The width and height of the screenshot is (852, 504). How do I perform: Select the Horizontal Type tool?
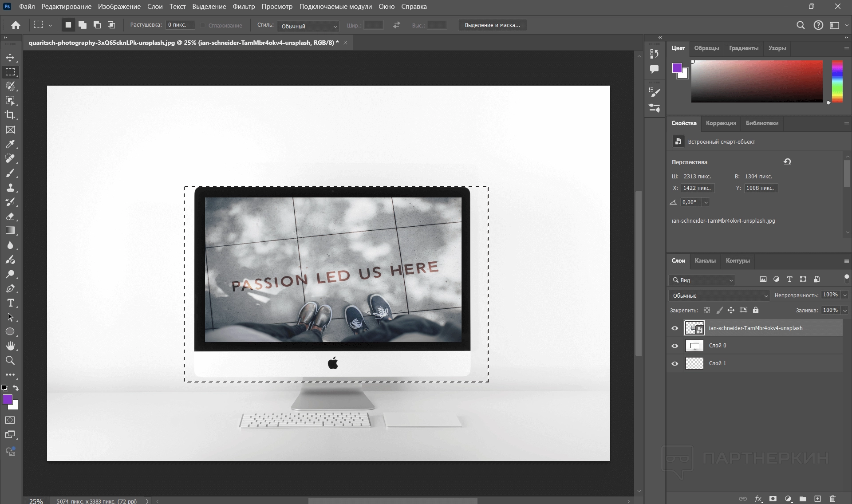[10, 303]
